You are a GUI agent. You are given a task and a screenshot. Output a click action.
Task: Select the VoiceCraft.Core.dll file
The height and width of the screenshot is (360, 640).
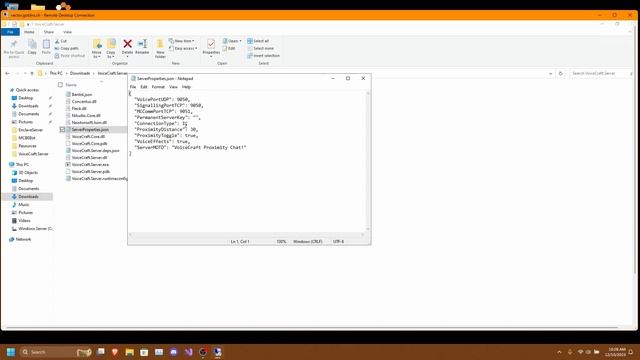(88, 137)
